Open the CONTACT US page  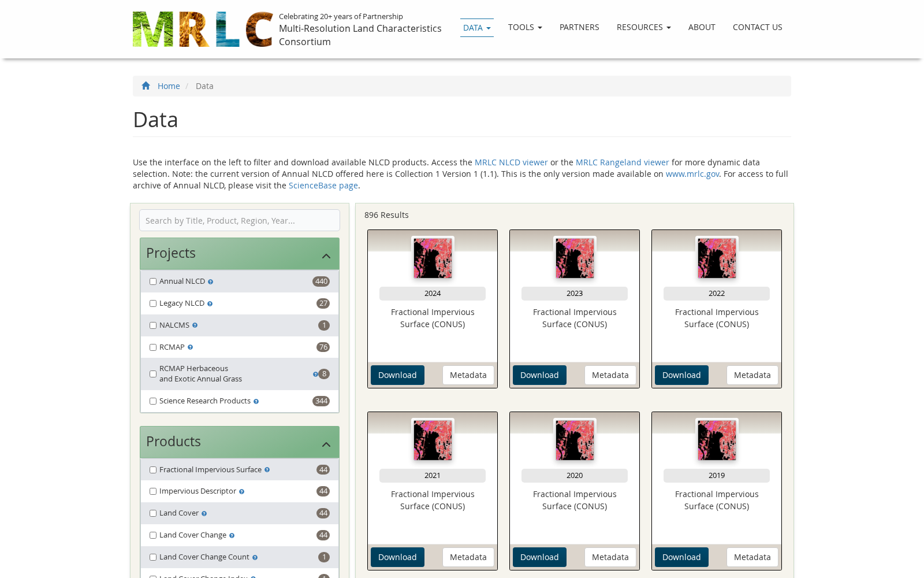click(x=758, y=27)
